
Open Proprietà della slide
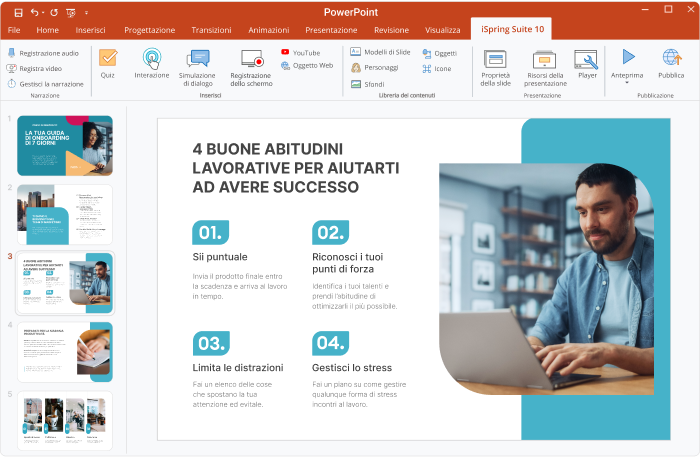pyautogui.click(x=496, y=67)
